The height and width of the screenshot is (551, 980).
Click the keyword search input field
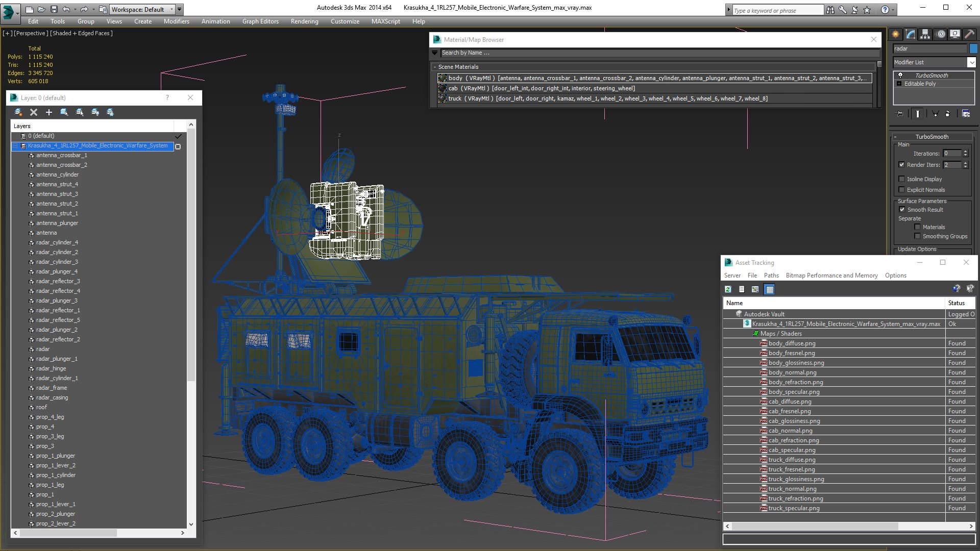778,10
